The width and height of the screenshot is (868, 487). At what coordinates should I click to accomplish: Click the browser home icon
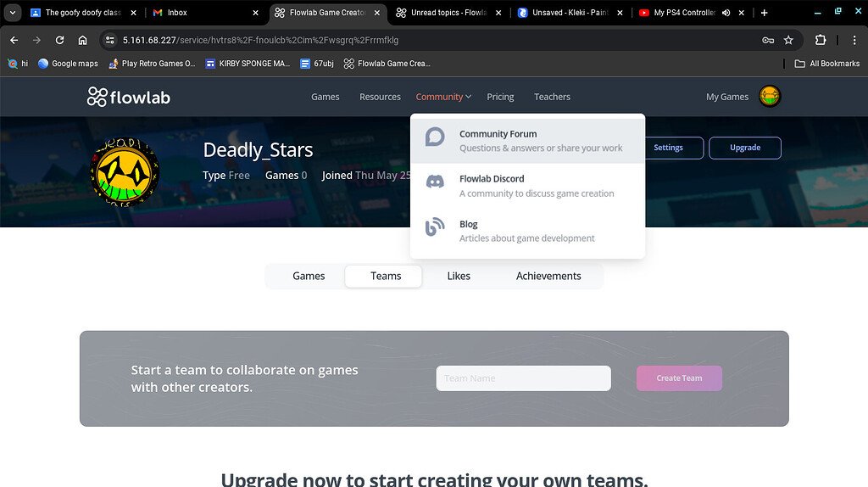82,40
